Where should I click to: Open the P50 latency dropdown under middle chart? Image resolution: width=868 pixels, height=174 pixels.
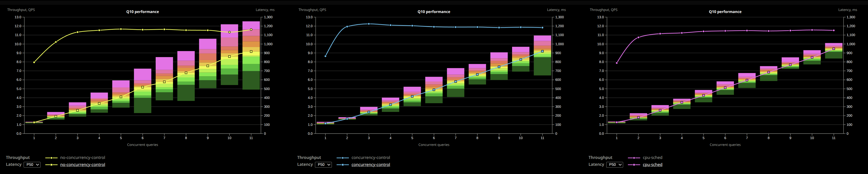pos(323,165)
